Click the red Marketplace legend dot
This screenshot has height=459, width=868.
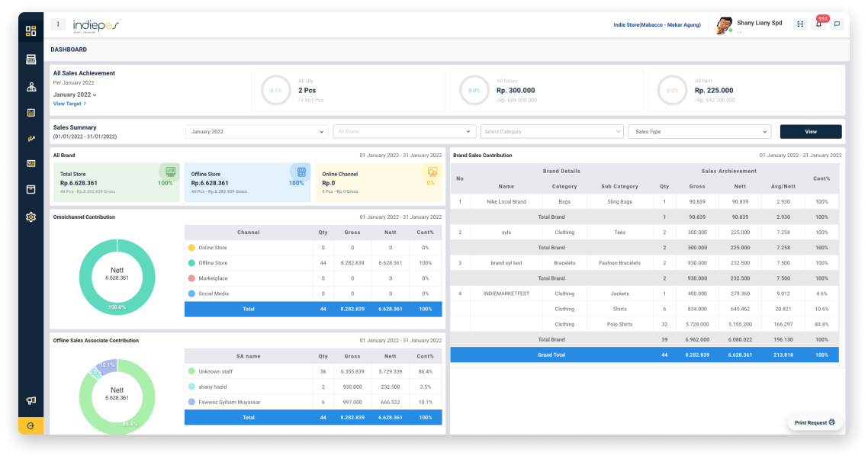[191, 278]
